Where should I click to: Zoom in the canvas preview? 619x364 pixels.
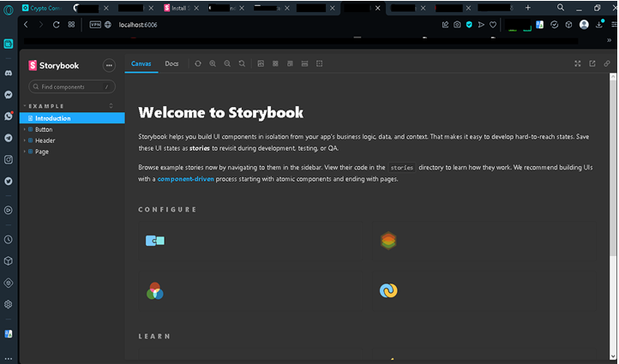pyautogui.click(x=213, y=63)
